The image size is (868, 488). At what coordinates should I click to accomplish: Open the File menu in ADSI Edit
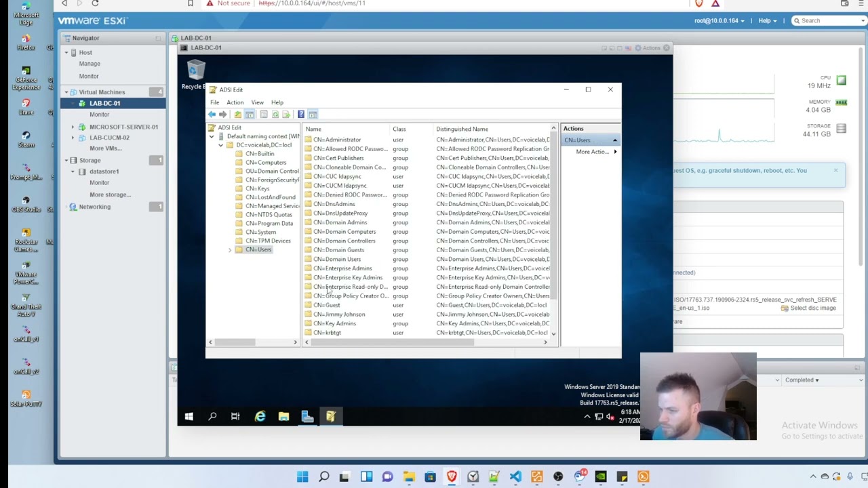point(214,102)
